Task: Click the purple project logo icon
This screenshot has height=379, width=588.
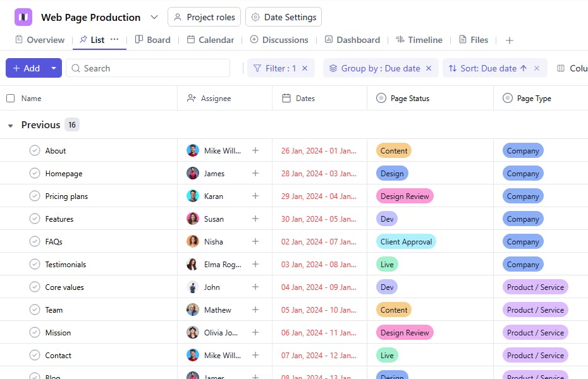Action: tap(23, 17)
